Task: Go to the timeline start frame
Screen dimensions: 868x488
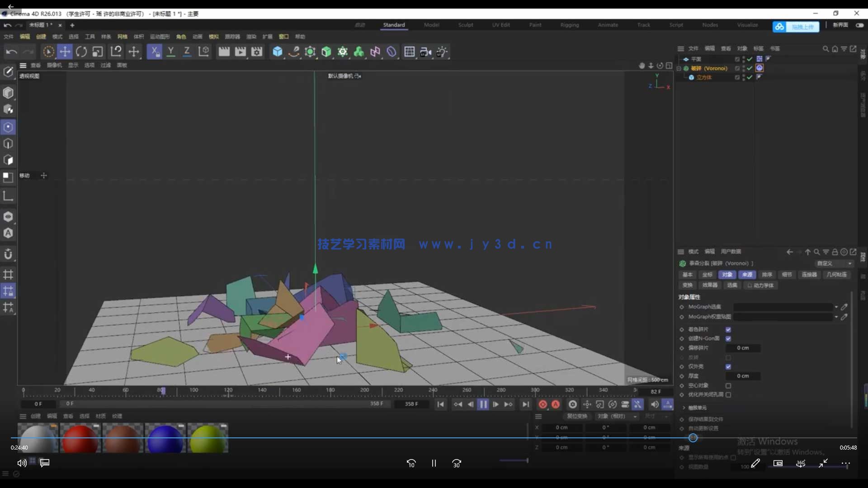Action: (440, 404)
